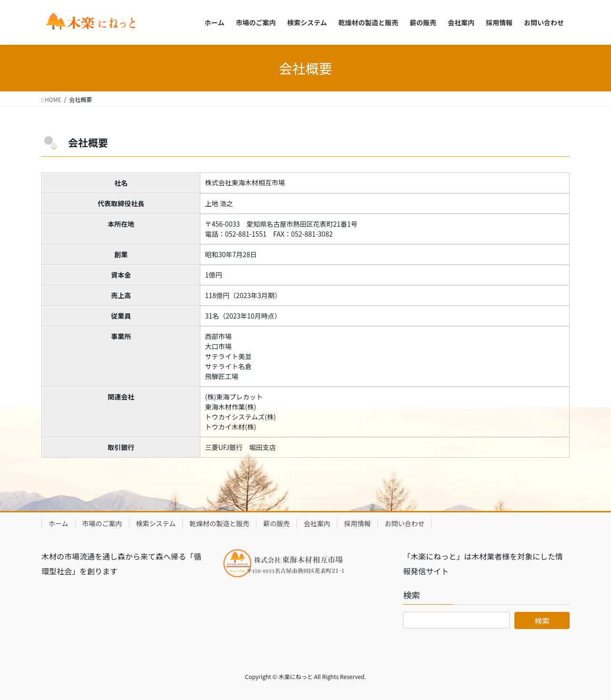Select 採用情報 in the top menu
This screenshot has height=700, width=611.
(x=499, y=22)
